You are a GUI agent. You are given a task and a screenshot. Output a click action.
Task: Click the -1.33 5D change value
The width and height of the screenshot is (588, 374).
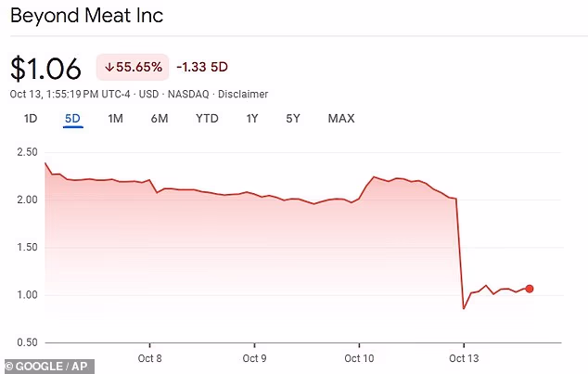pyautogui.click(x=202, y=67)
